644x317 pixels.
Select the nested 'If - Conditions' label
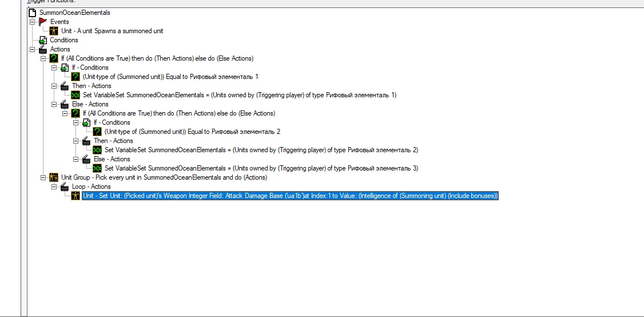pos(112,122)
